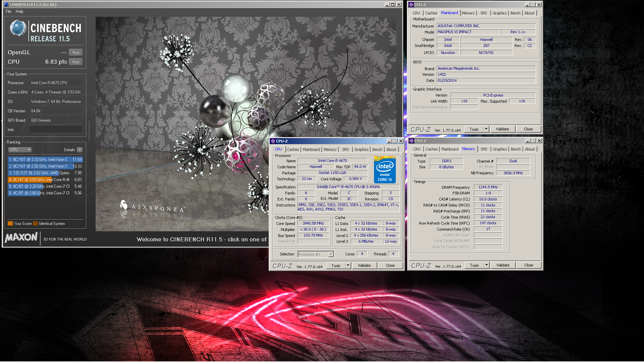Open Bench tab in CPU-Z CPU window
This screenshot has width=644, height=362.
[377, 149]
